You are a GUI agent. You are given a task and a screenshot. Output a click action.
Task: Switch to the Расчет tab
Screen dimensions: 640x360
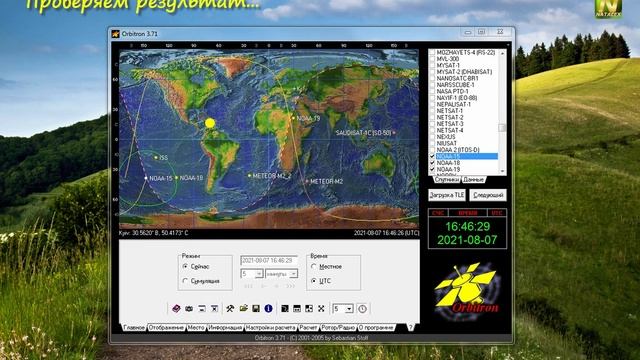coord(308,327)
